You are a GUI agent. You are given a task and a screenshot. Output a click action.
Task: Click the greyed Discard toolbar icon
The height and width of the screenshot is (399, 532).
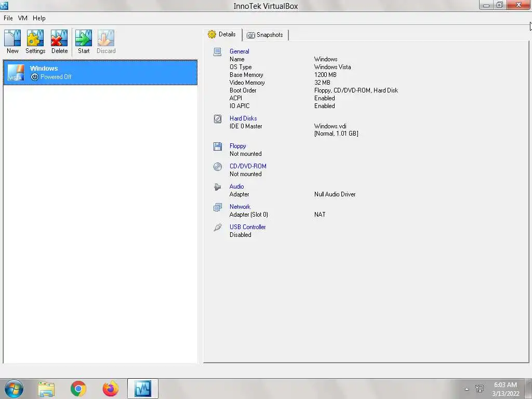[x=106, y=42]
